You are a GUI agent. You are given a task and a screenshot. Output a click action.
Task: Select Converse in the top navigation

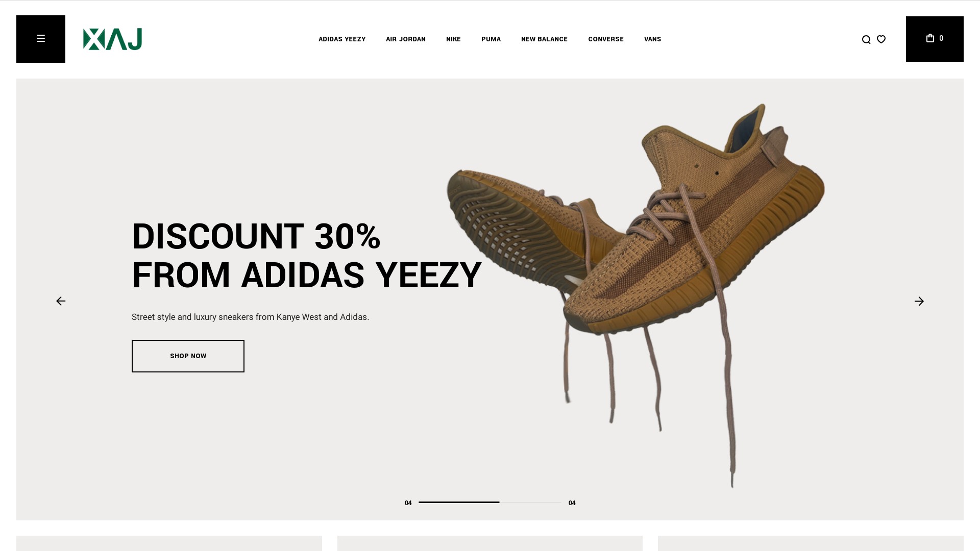point(606,39)
